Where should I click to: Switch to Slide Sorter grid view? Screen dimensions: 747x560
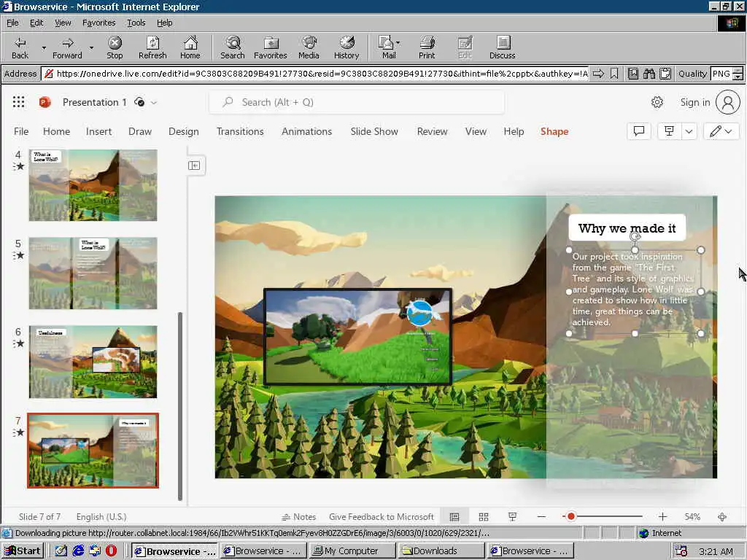click(484, 517)
